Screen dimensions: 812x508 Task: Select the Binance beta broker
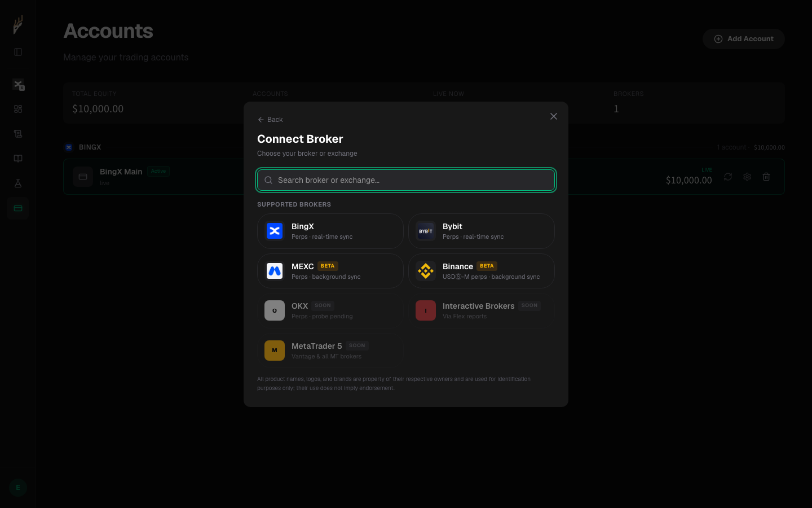point(482,271)
